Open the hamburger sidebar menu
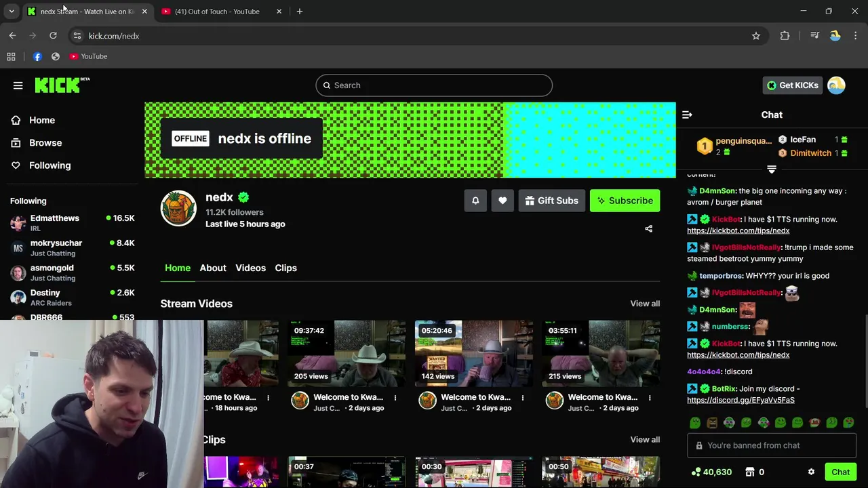 point(18,85)
